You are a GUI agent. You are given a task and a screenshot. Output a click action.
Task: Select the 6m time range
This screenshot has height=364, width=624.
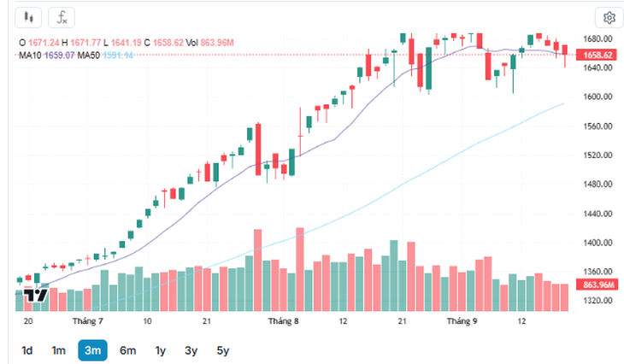click(x=127, y=350)
